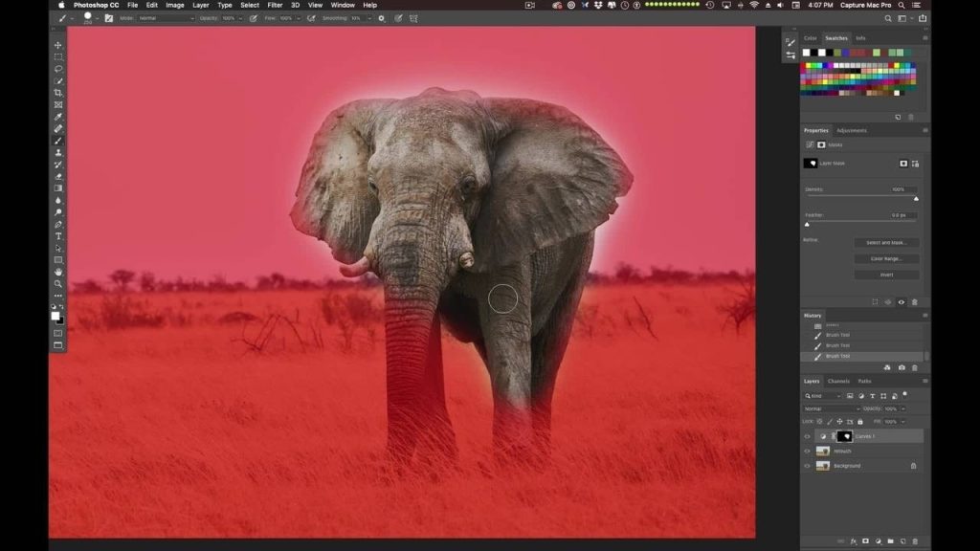Select the Type tool
980x551 pixels.
58,236
